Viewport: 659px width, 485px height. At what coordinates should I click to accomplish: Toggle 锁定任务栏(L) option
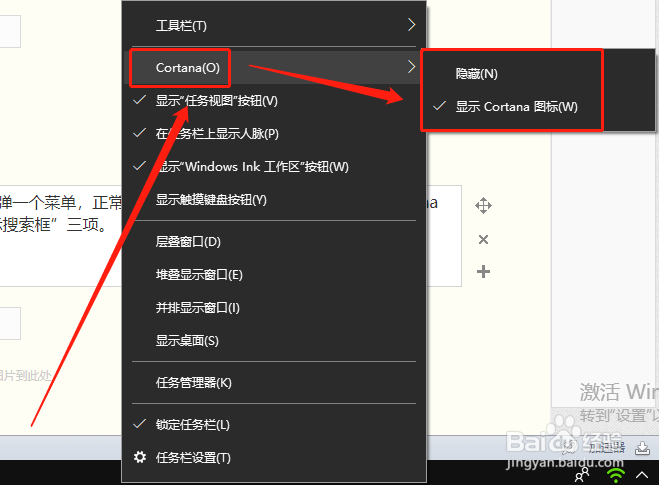point(274,424)
